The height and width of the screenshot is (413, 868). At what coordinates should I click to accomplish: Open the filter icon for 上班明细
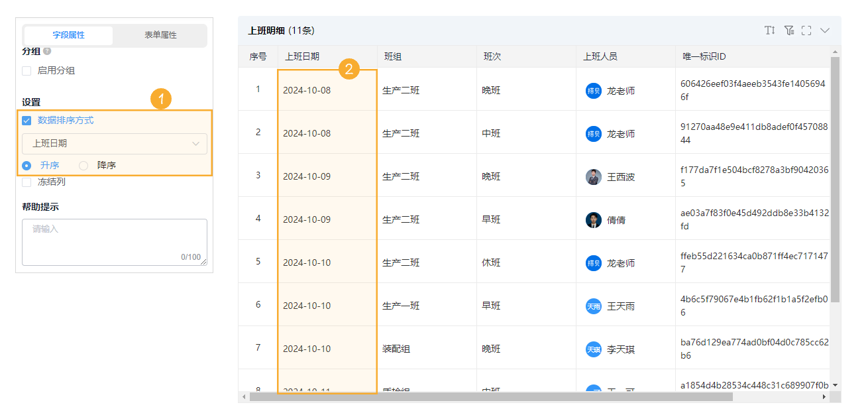[788, 30]
